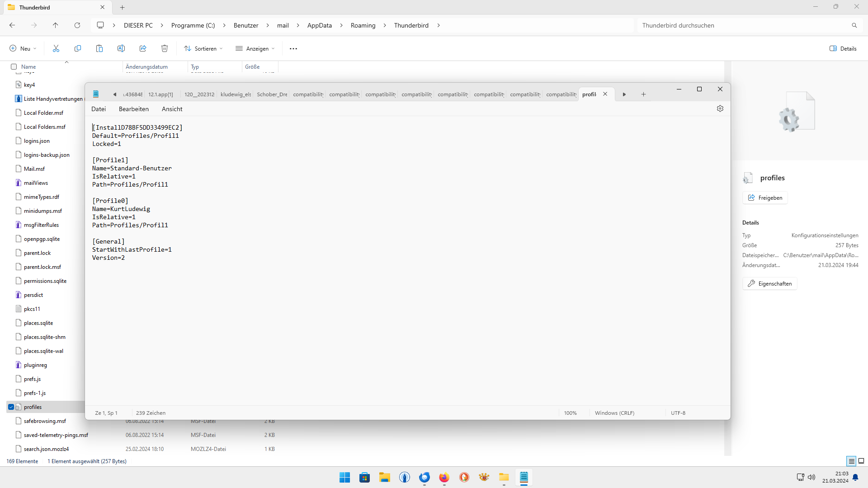Open Notepad settings gear icon
868x488 pixels.
[x=720, y=108]
